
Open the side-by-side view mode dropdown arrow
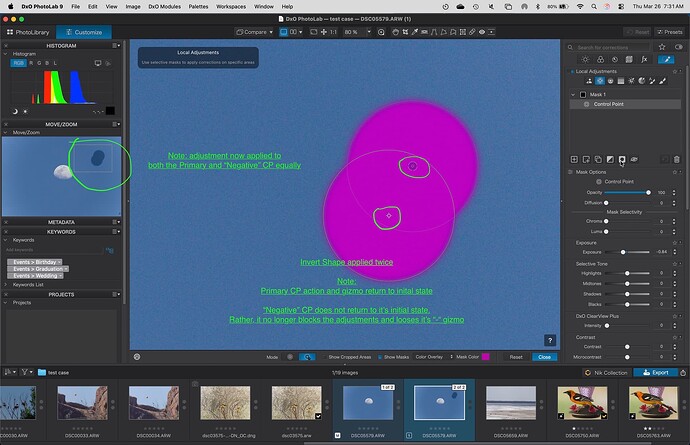[x=301, y=32]
